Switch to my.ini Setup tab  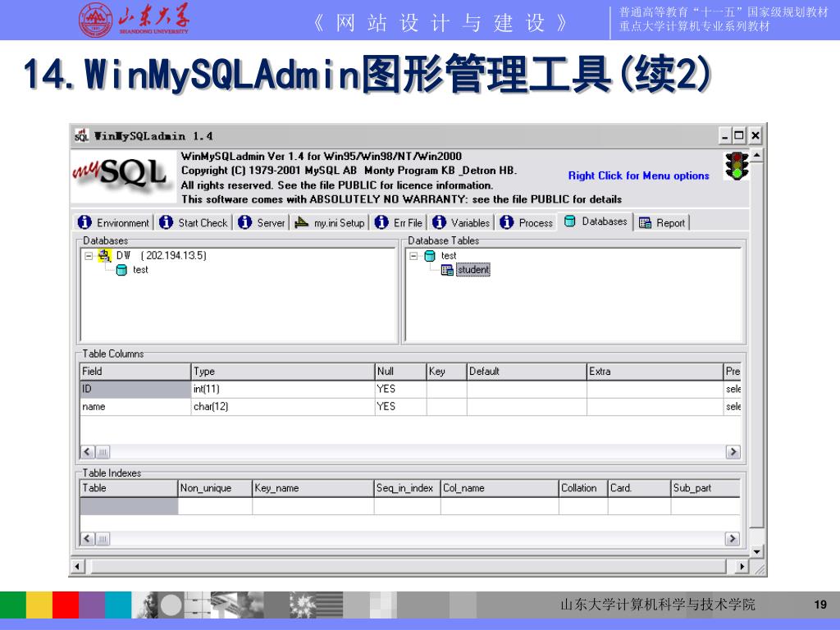tap(330, 222)
